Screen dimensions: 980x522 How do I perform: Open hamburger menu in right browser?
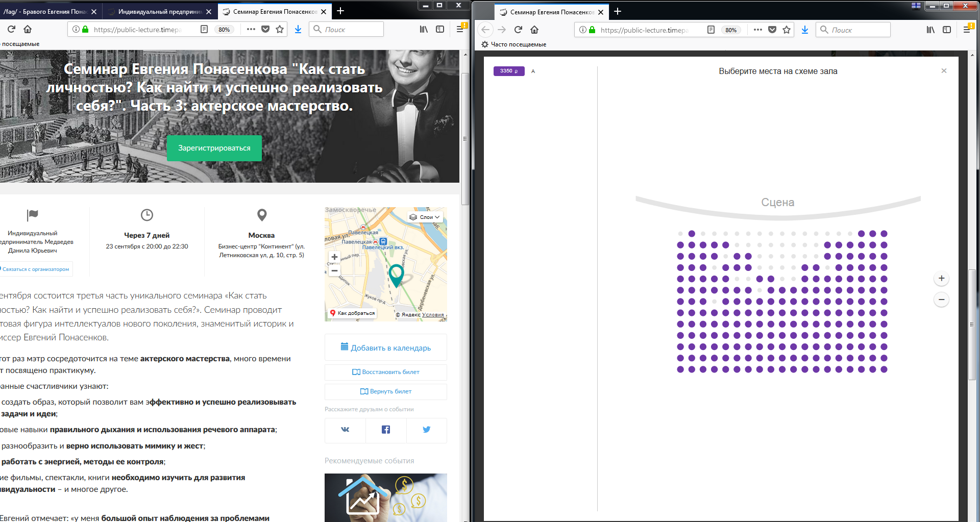point(967,30)
